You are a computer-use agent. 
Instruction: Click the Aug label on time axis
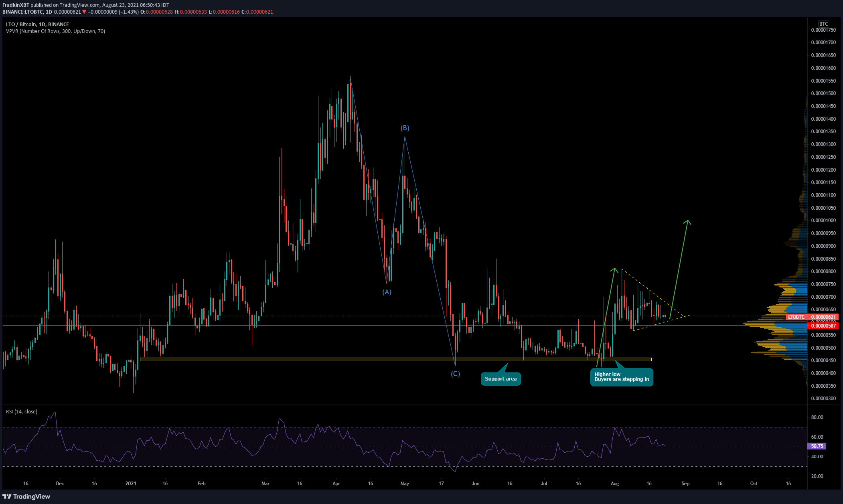615,484
